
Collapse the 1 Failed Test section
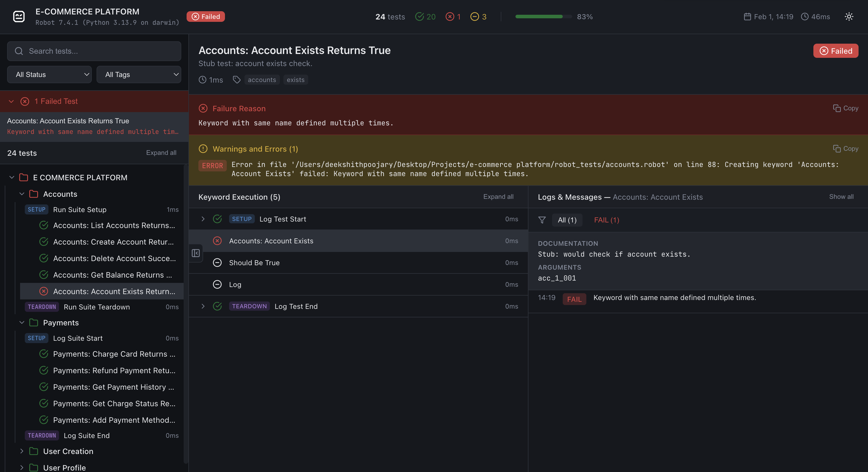click(x=11, y=101)
